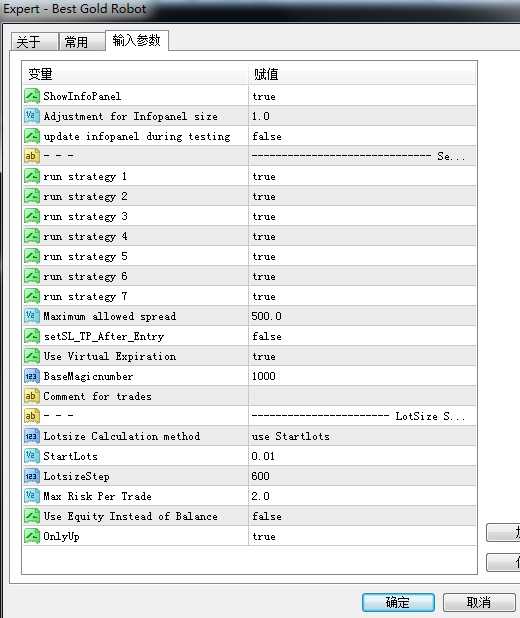Select the BaseMagicnumber variable name

(88, 376)
